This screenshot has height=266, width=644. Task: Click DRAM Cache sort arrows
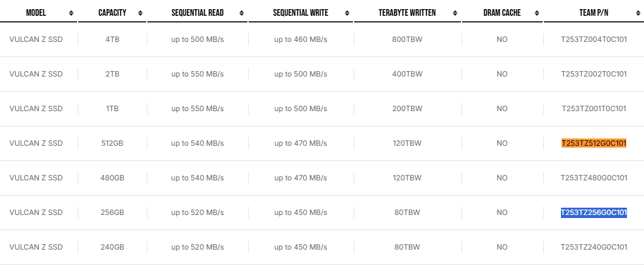(537, 13)
